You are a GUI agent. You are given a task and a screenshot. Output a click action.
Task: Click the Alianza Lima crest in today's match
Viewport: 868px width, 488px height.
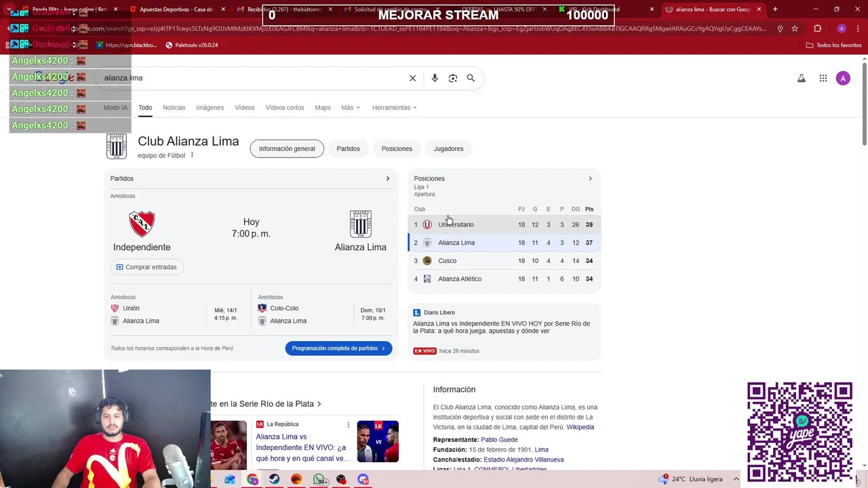(x=361, y=224)
